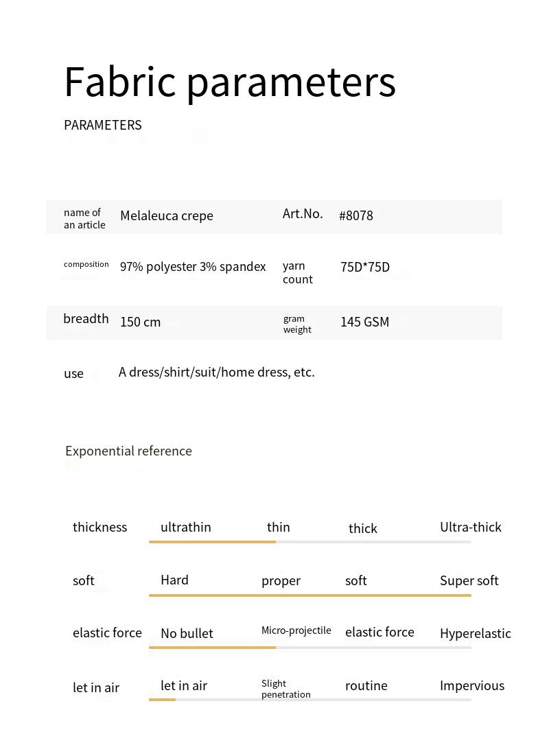Click the "Exponential reference" subheading
This screenshot has height=756, width=549.
point(128,451)
